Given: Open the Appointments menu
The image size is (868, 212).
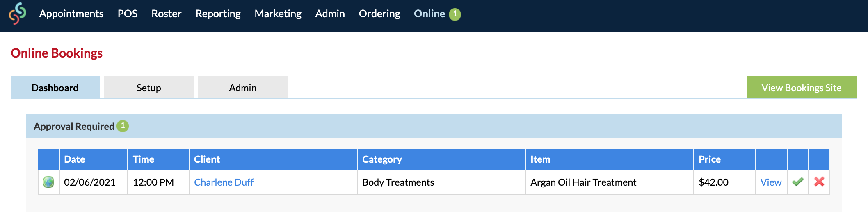Looking at the screenshot, I should pos(71,14).
